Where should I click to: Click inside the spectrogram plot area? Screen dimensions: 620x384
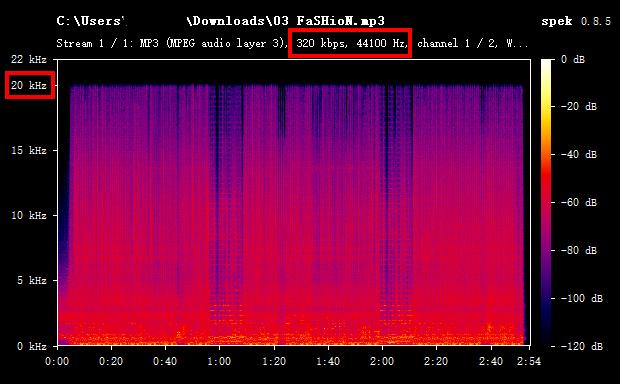pos(294,202)
